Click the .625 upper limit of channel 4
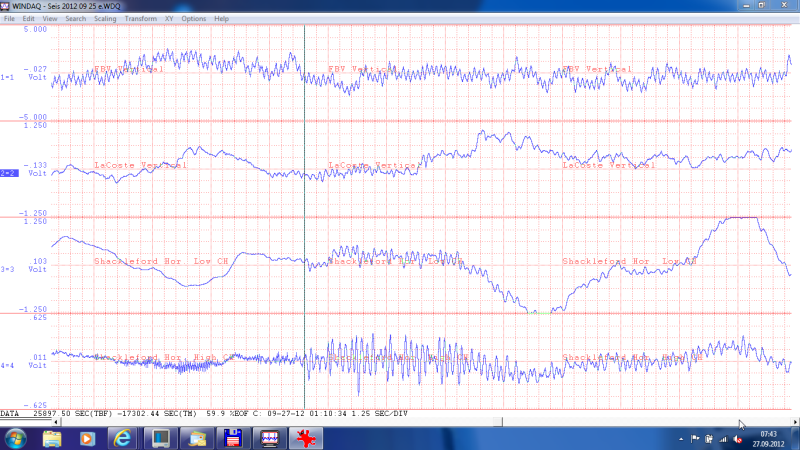Image resolution: width=800 pixels, height=450 pixels. point(39,318)
